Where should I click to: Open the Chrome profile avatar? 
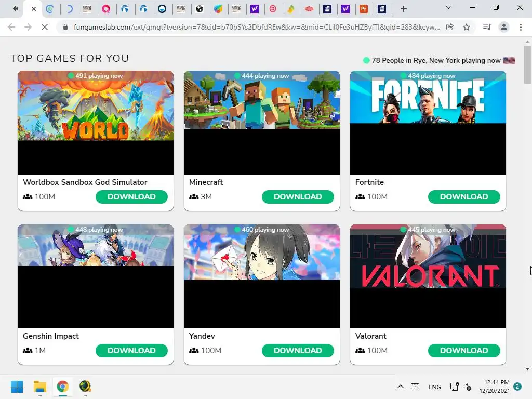click(504, 27)
